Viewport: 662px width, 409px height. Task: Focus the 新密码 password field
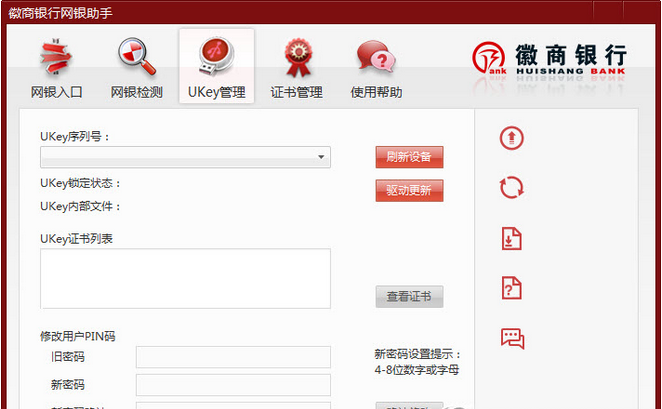233,385
